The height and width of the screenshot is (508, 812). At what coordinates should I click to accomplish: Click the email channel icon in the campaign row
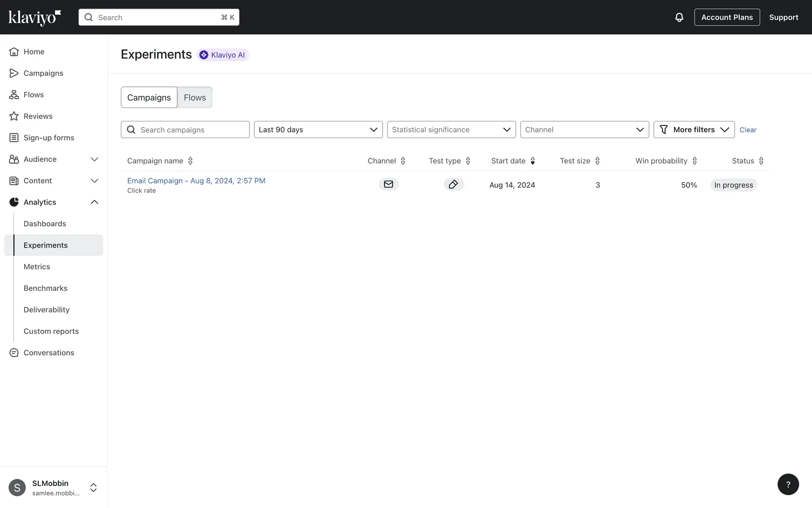pos(388,184)
